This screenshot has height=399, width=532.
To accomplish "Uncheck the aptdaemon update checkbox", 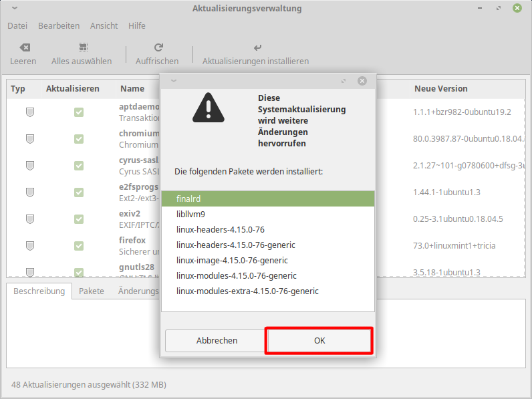I will 79,112.
